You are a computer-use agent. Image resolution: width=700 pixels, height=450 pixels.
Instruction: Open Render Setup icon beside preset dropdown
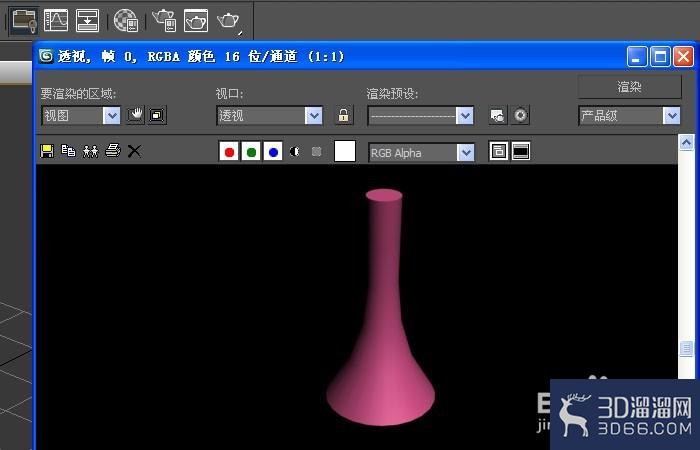498,116
